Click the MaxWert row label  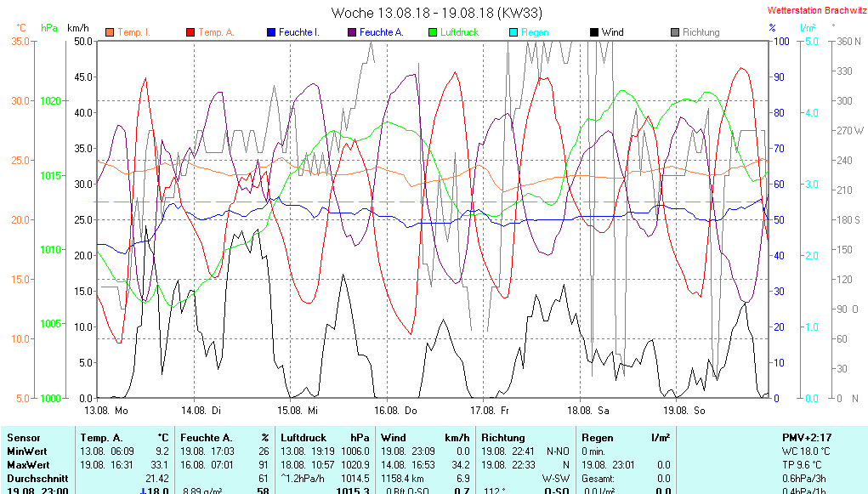point(30,465)
